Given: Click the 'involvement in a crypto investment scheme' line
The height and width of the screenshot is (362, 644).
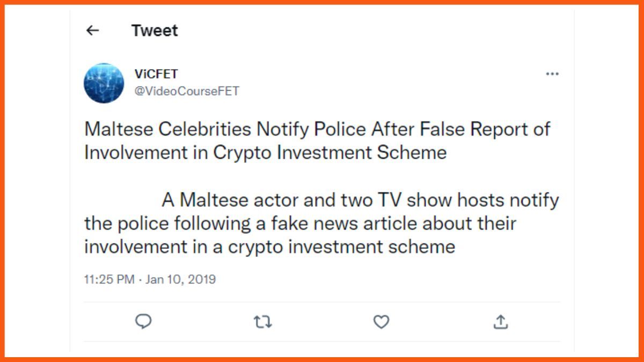Looking at the screenshot, I should coord(270,247).
